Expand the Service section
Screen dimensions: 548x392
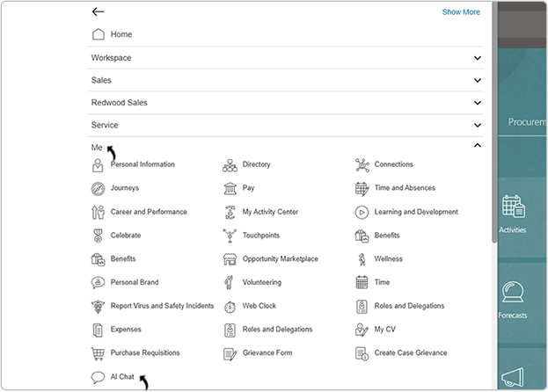[478, 126]
